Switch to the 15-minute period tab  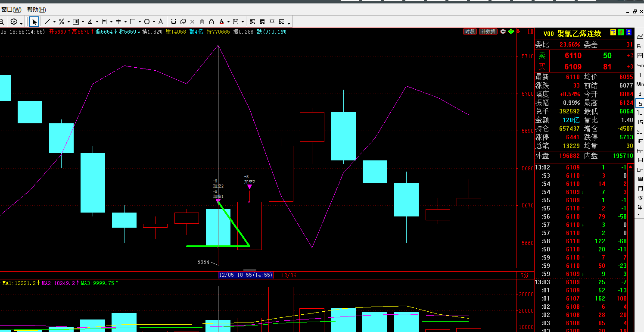640,122
